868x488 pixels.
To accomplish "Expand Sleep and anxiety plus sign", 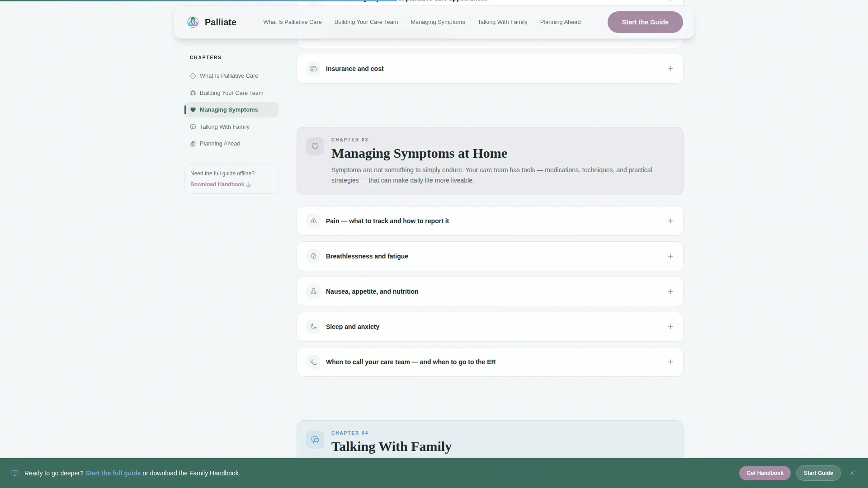I will [x=670, y=327].
